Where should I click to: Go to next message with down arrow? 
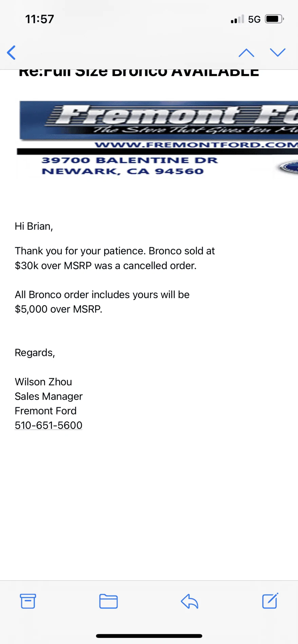pyautogui.click(x=278, y=53)
